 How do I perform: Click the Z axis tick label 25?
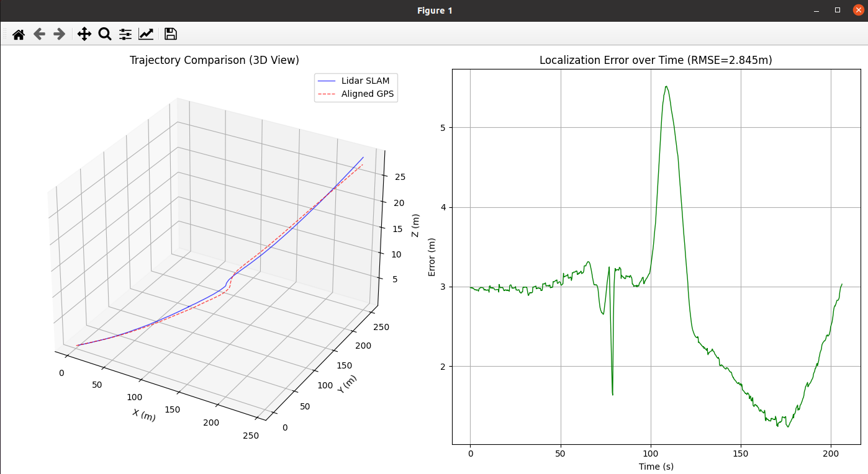pyautogui.click(x=400, y=177)
